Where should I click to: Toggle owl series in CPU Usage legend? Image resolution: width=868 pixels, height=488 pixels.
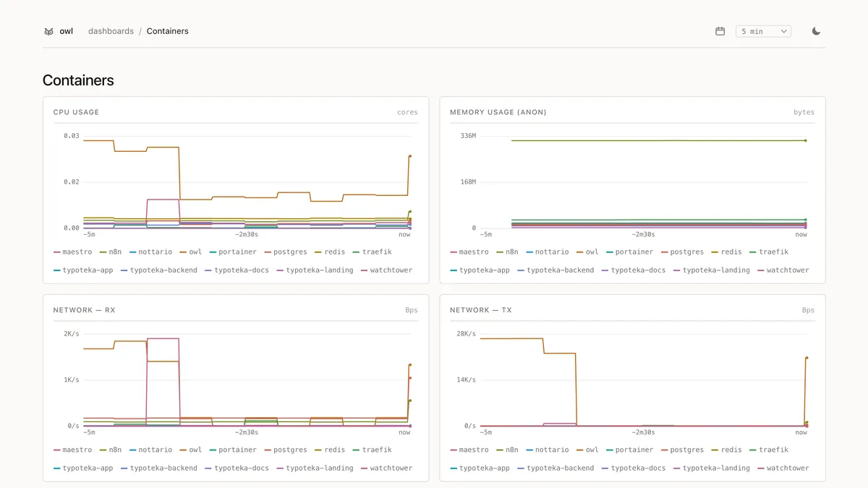(x=191, y=252)
